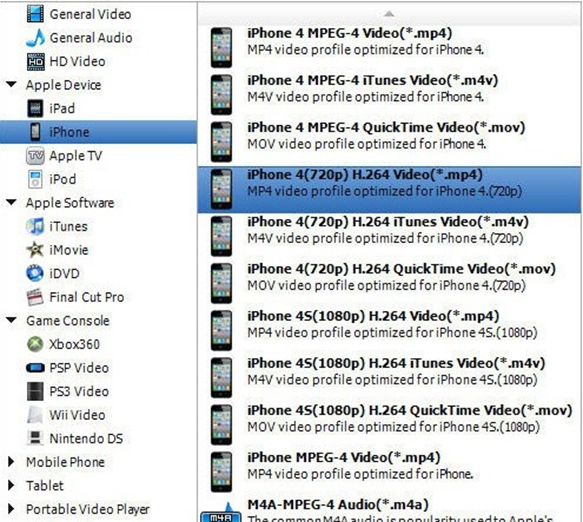Expand the Portable Video Player category

pos(11,509)
